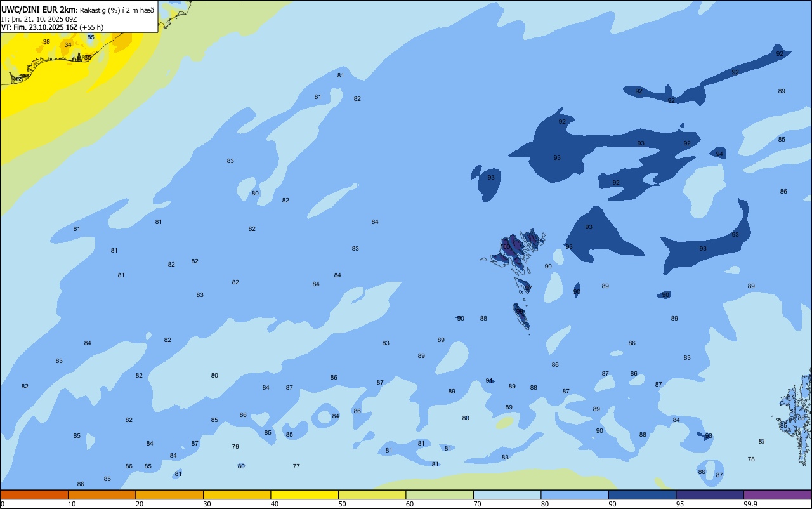Click the 70–80 lightest blue legend swatch
The width and height of the screenshot is (812, 509).
tap(507, 494)
